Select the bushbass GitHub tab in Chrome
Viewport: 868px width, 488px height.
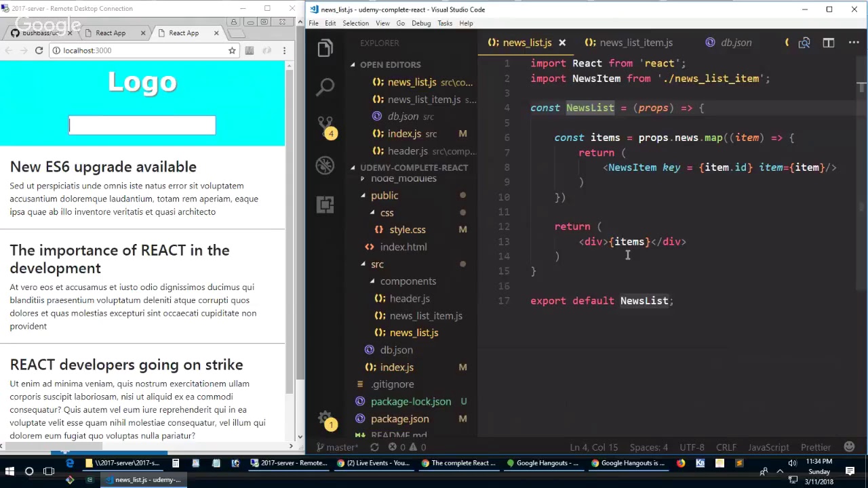(x=41, y=33)
